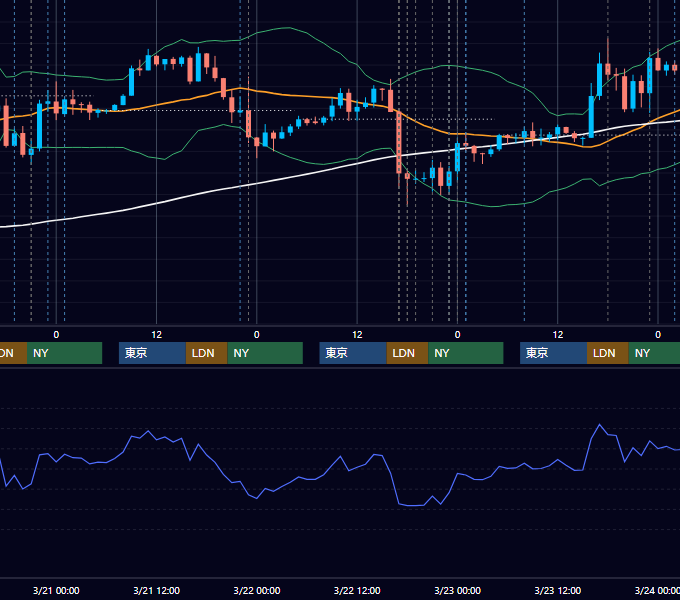
Task: Select 東京 session block above 3/23 12:00
Action: [x=553, y=353]
